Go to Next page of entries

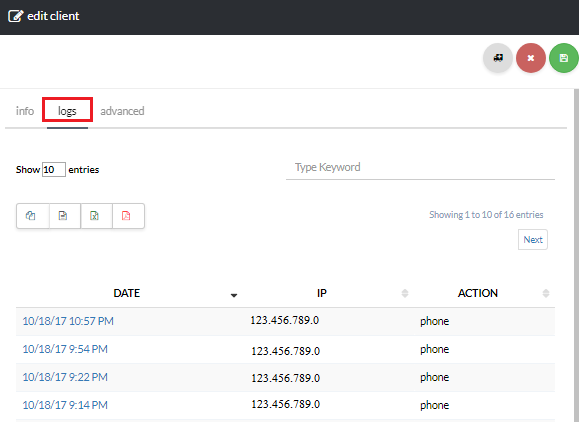pyautogui.click(x=533, y=240)
